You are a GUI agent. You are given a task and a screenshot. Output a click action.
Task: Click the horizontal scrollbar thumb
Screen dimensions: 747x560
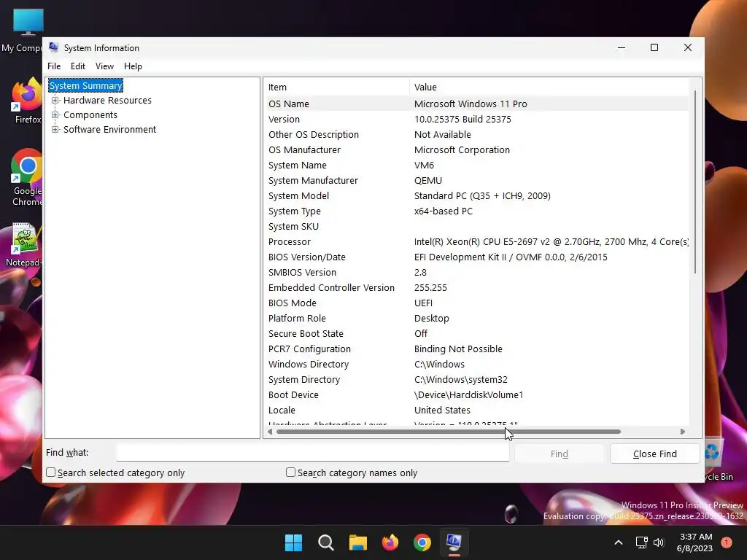(449, 432)
